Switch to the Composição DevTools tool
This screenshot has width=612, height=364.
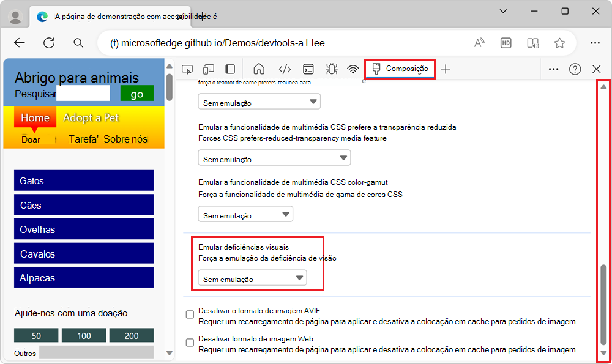[x=400, y=69]
